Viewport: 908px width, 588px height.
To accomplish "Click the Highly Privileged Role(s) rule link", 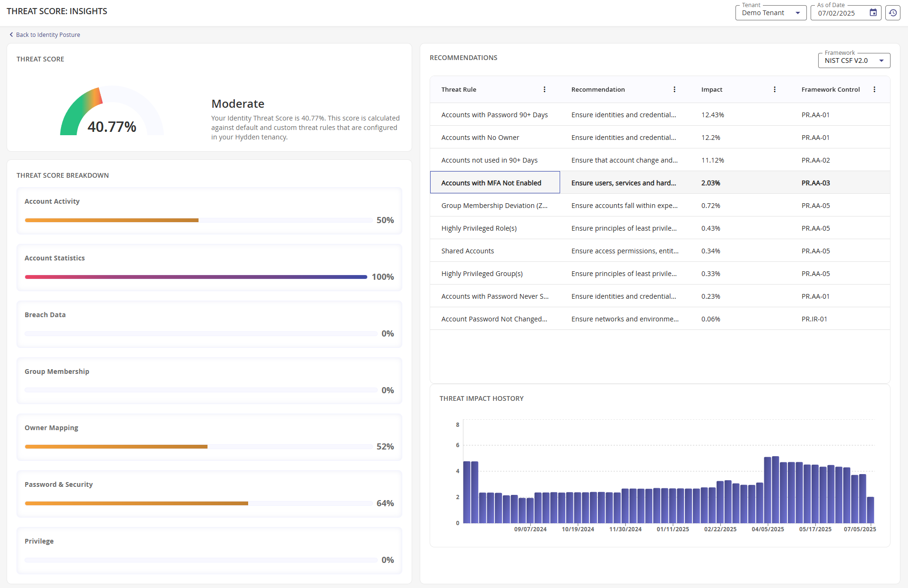I will (478, 228).
